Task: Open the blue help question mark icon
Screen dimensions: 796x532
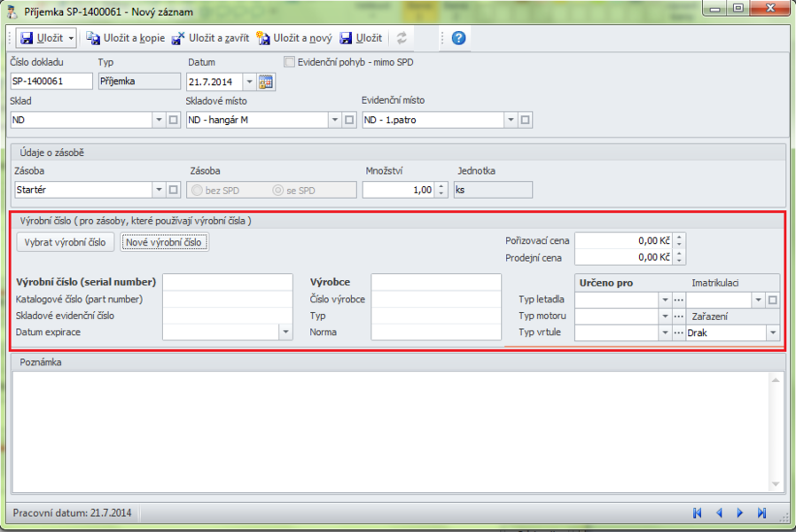Action: click(x=458, y=38)
